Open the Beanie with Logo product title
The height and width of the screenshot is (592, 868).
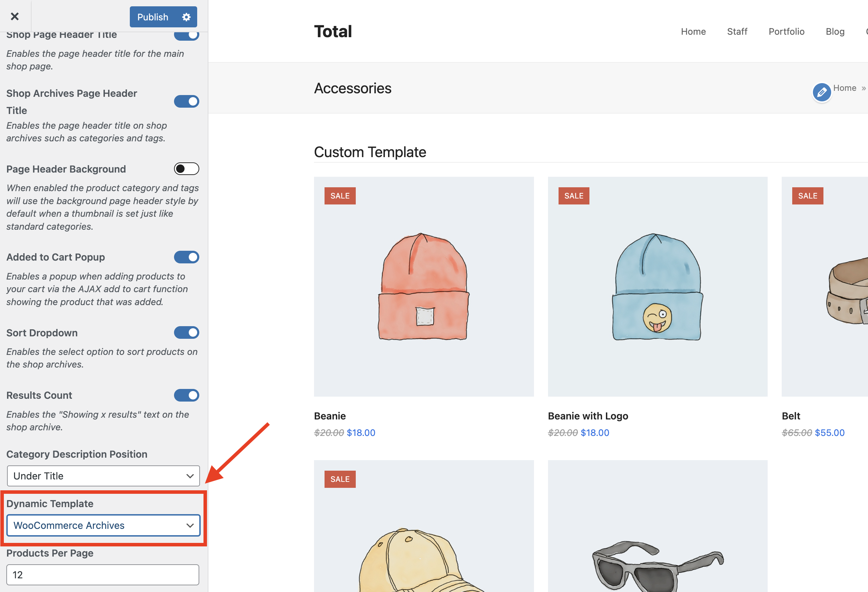[588, 416]
